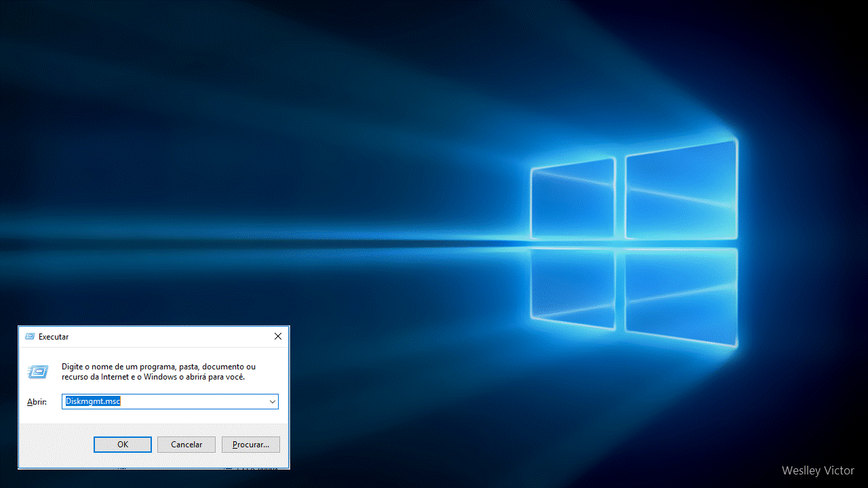Click the 'Executar' title text
Viewport: 868px width, 488px height.
pos(54,337)
